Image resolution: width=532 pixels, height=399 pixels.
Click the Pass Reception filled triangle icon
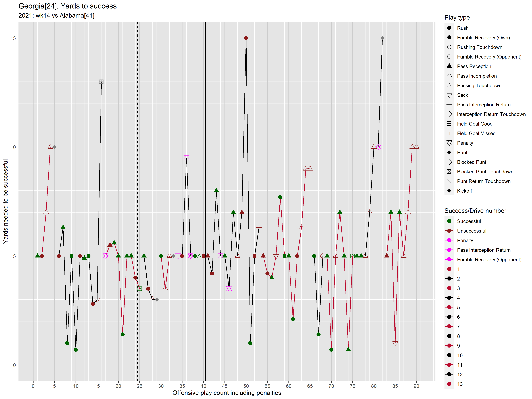point(449,66)
